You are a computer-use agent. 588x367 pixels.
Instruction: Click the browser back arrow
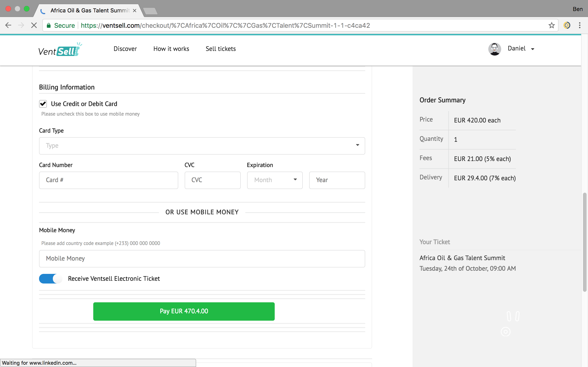(x=8, y=25)
